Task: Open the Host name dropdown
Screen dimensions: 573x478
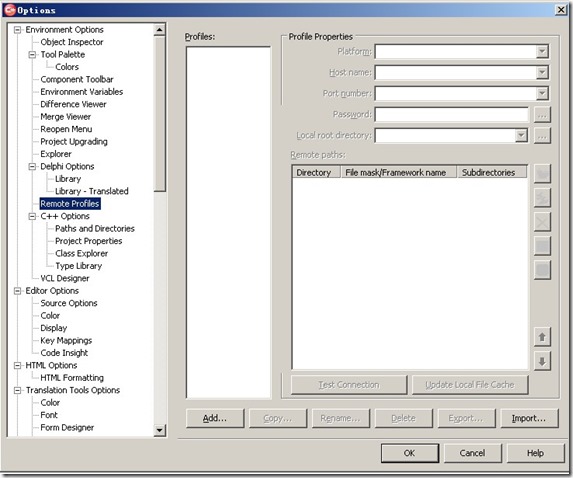Action: click(542, 72)
